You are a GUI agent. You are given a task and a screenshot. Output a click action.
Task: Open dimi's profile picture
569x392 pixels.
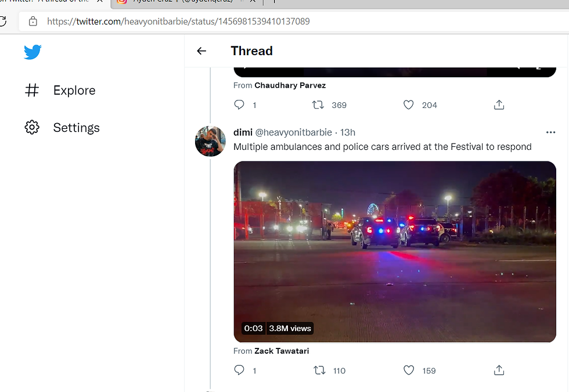[x=210, y=141]
